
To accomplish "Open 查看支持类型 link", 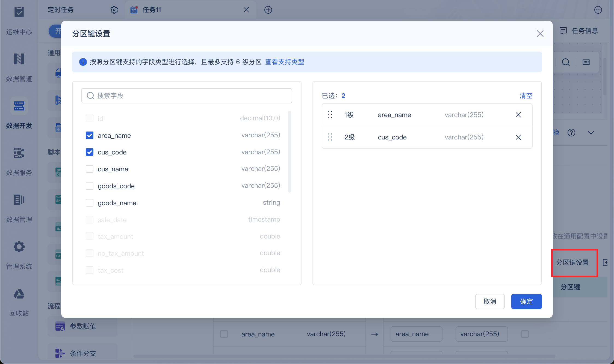I will point(285,62).
